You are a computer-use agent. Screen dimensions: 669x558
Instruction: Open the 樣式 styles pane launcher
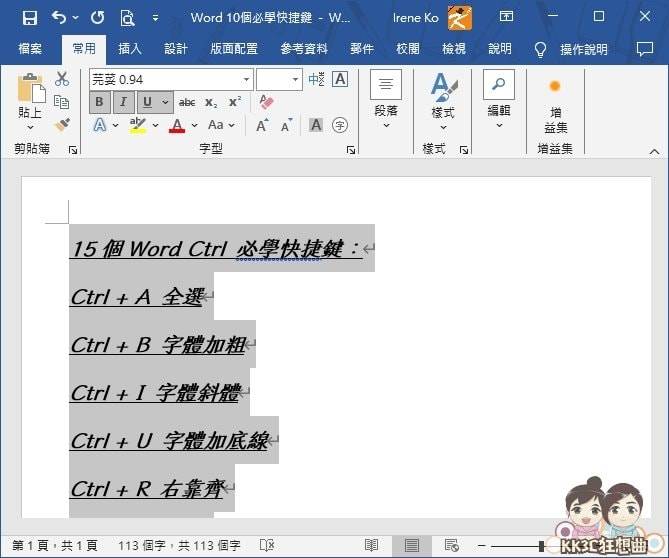coord(464,150)
